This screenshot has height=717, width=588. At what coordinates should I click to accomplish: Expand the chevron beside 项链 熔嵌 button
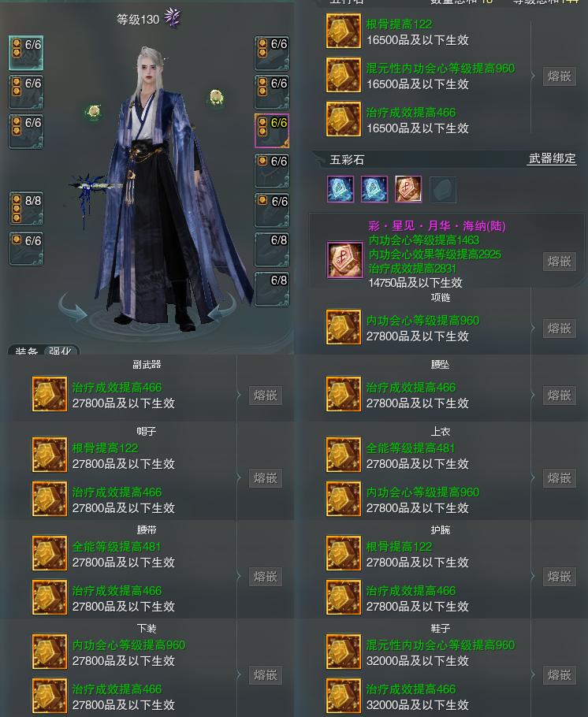(x=533, y=328)
